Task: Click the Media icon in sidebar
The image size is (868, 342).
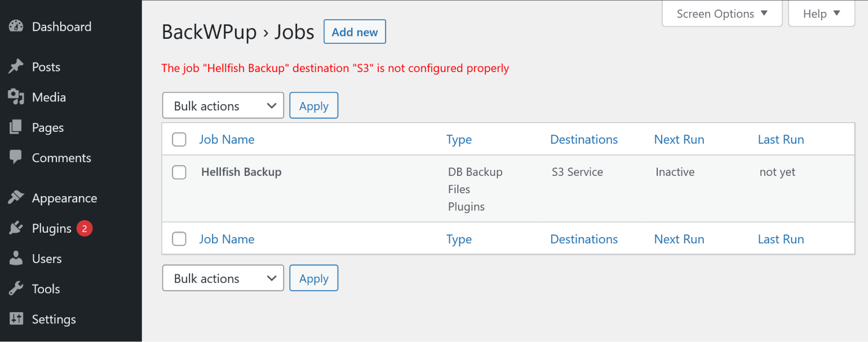Action: point(16,97)
